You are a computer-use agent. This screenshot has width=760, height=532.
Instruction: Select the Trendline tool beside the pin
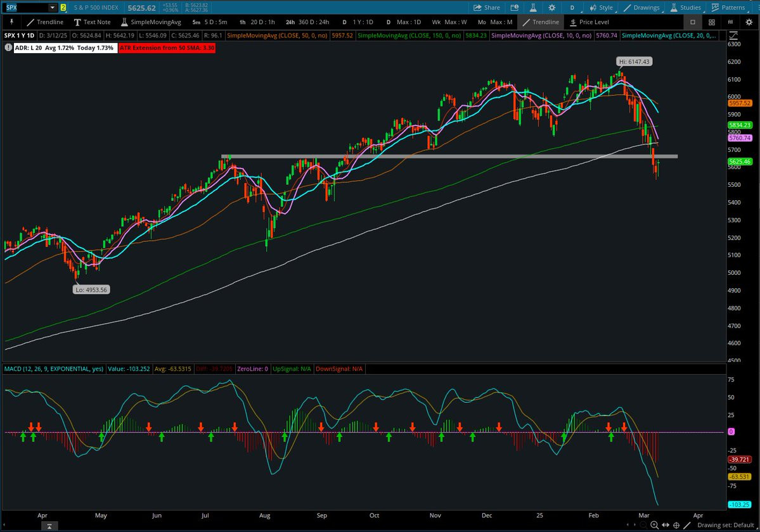[x=45, y=22]
